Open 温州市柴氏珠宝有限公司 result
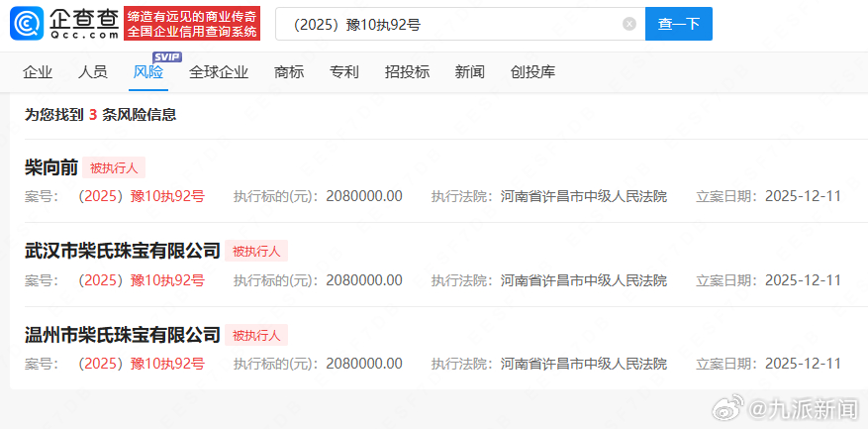 [123, 335]
